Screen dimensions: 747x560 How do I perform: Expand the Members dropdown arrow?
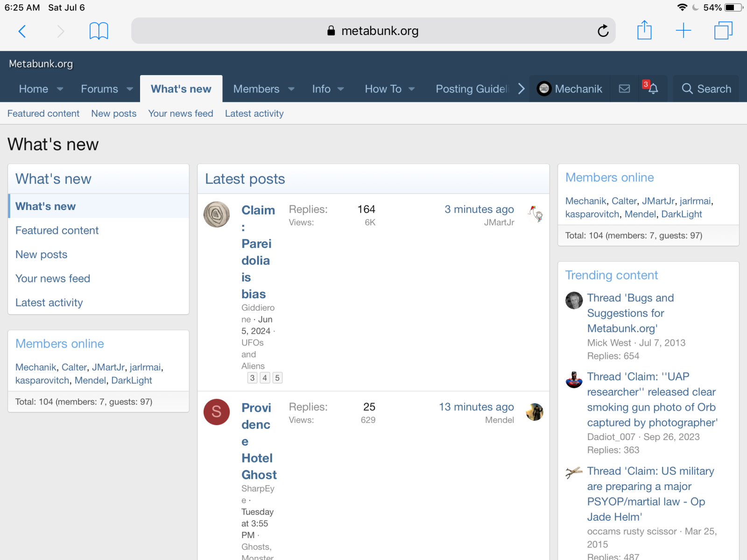point(291,89)
